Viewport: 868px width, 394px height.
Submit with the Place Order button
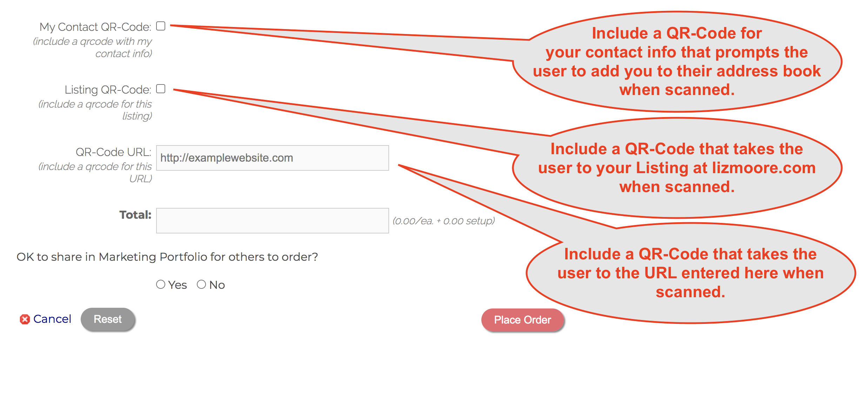[x=522, y=320]
